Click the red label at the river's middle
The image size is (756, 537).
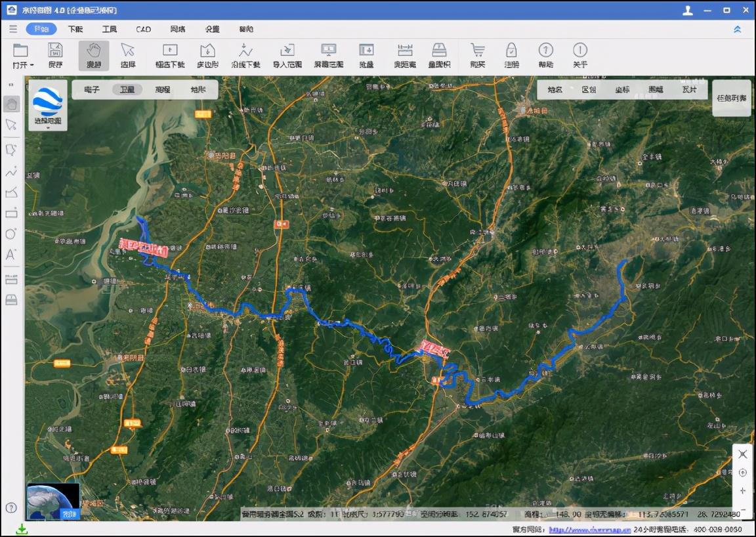(x=435, y=349)
